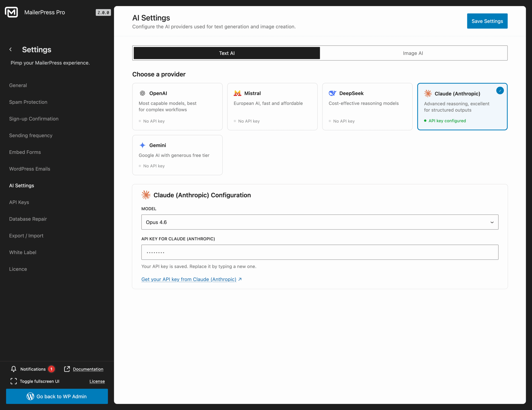Click the OpenAI logo icon
Viewport: 532px width, 410px height.
[x=143, y=93]
